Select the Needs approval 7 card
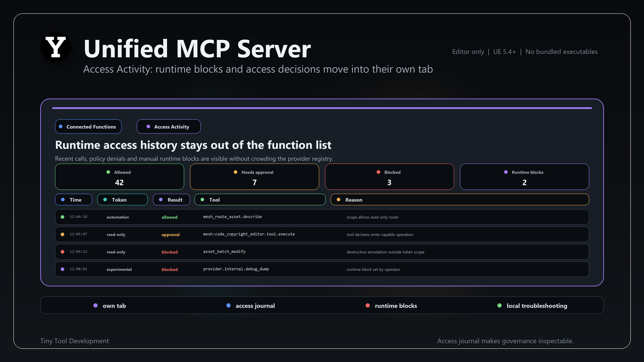Screen dimensions: 644x362 (x=254, y=177)
